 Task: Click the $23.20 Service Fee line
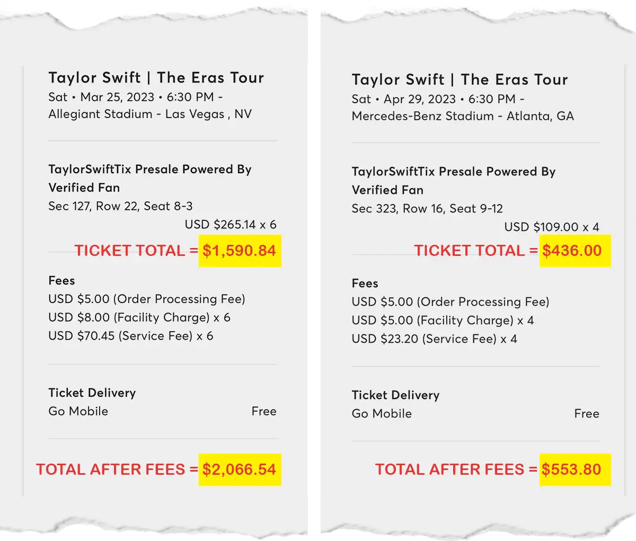(434, 339)
